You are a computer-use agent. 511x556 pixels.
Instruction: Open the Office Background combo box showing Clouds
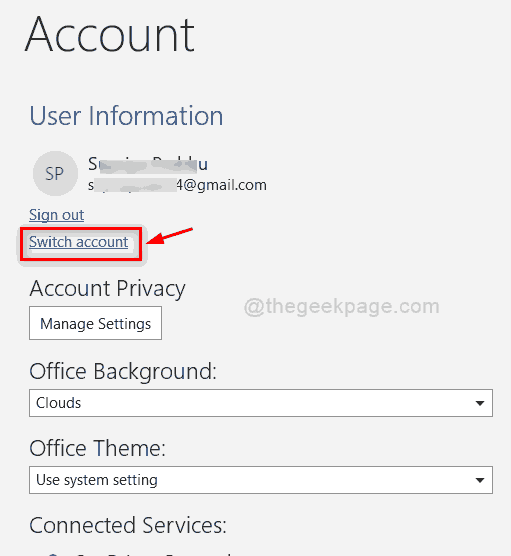pos(261,403)
